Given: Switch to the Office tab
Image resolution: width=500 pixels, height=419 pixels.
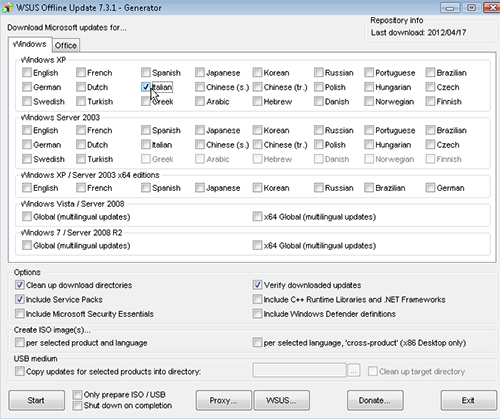Looking at the screenshot, I should point(66,45).
